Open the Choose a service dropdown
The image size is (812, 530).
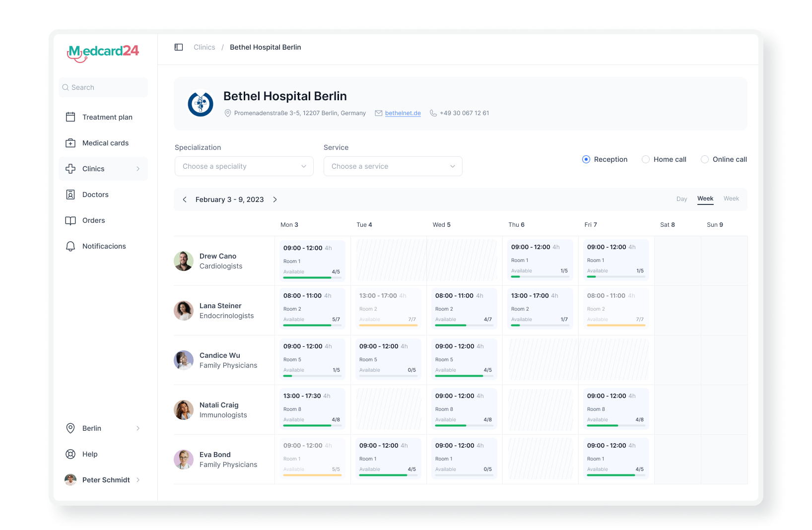tap(393, 166)
